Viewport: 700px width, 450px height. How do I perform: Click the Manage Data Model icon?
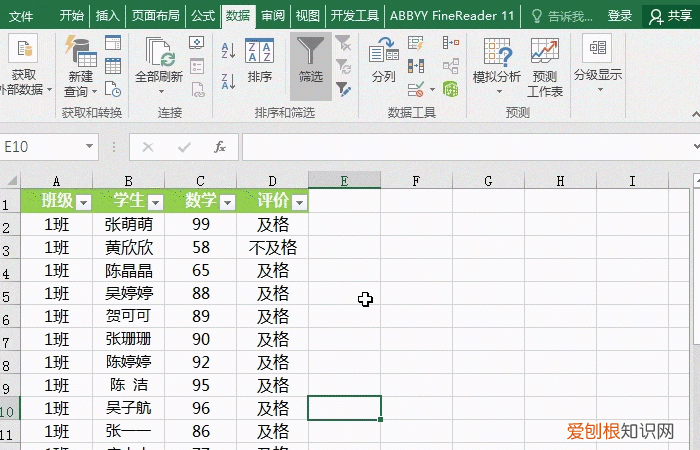(451, 89)
